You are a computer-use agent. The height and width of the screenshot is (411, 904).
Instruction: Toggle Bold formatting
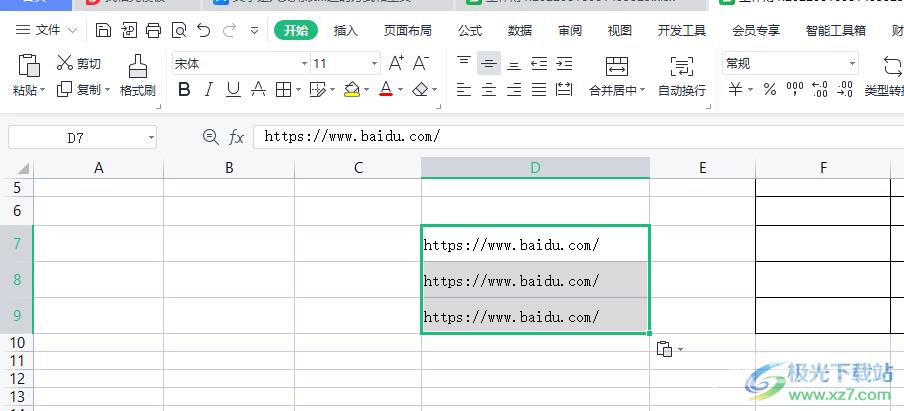tap(184, 89)
